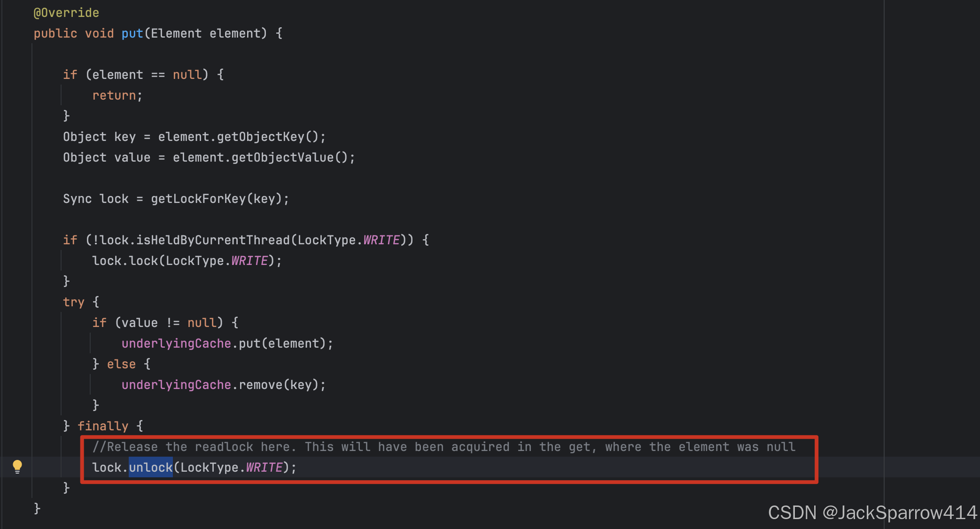Click 'underlyingCache.put(element);' line
This screenshot has height=529, width=980.
pos(227,343)
